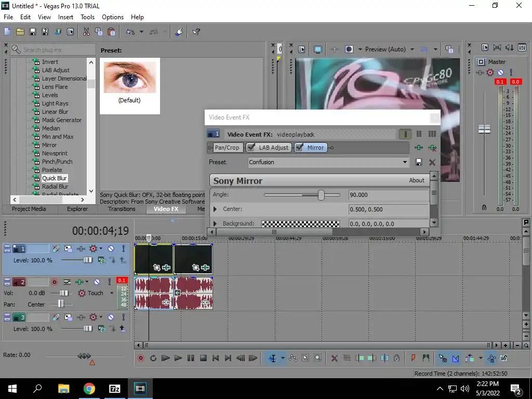Toggle Loop Playback icon
The height and width of the screenshot is (399, 532).
click(153, 358)
